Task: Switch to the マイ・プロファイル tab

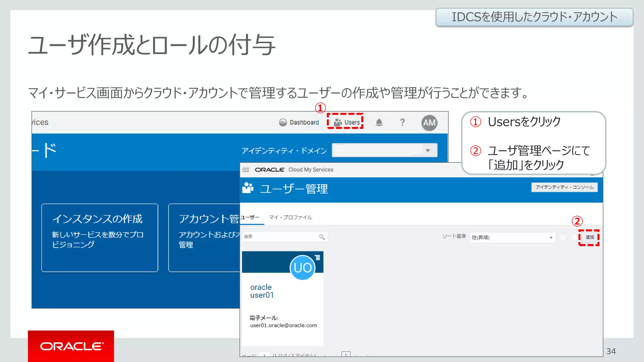Action: [x=291, y=217]
